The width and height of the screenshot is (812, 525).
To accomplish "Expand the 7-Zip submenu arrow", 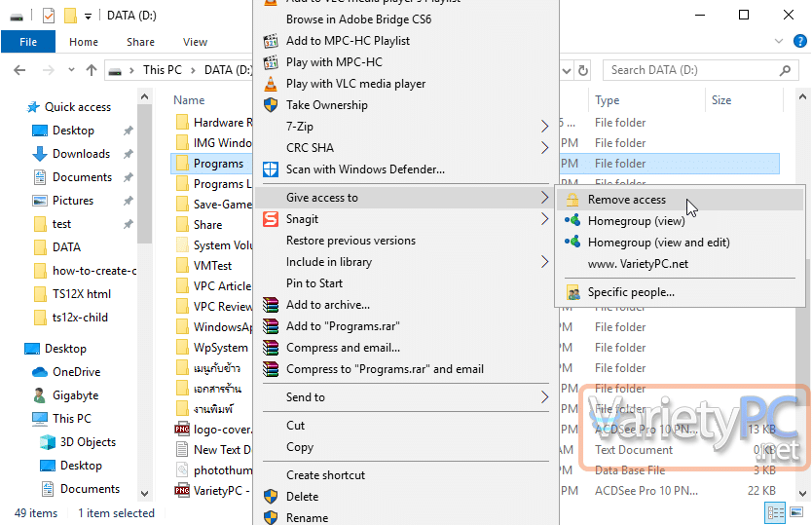I will tap(544, 127).
